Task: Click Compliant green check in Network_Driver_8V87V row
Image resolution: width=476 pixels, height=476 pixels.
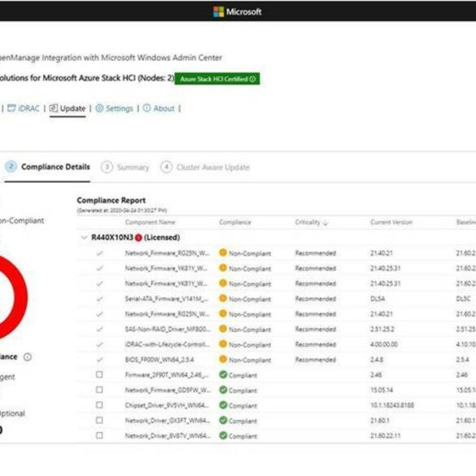Action: tap(223, 435)
